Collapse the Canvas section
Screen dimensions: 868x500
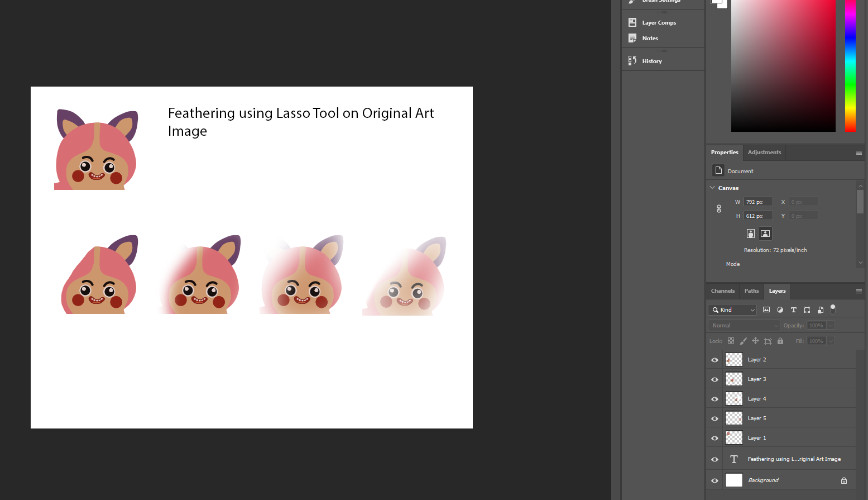pyautogui.click(x=712, y=188)
